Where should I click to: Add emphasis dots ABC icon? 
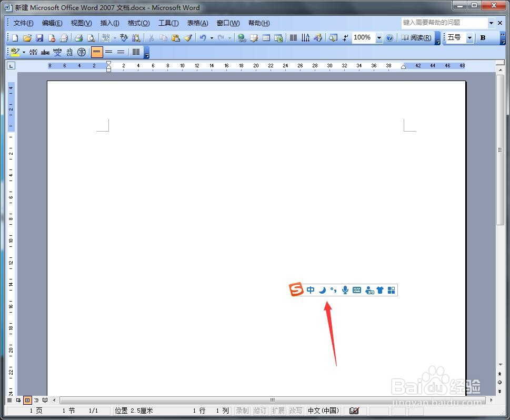(x=33, y=52)
